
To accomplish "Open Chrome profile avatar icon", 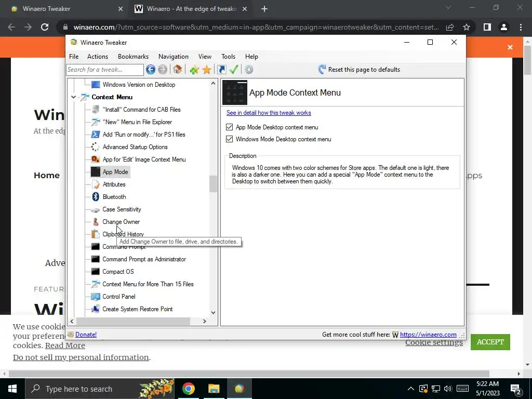I will click(x=504, y=27).
